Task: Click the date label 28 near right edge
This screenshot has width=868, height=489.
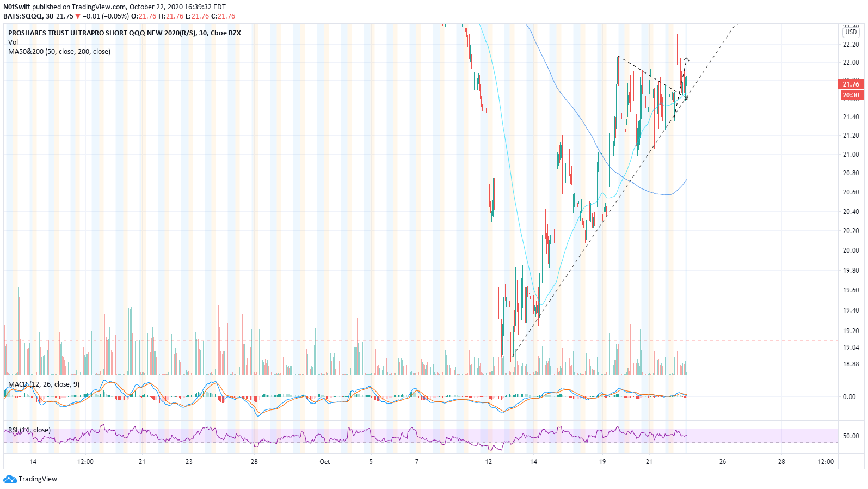Action: click(x=781, y=462)
